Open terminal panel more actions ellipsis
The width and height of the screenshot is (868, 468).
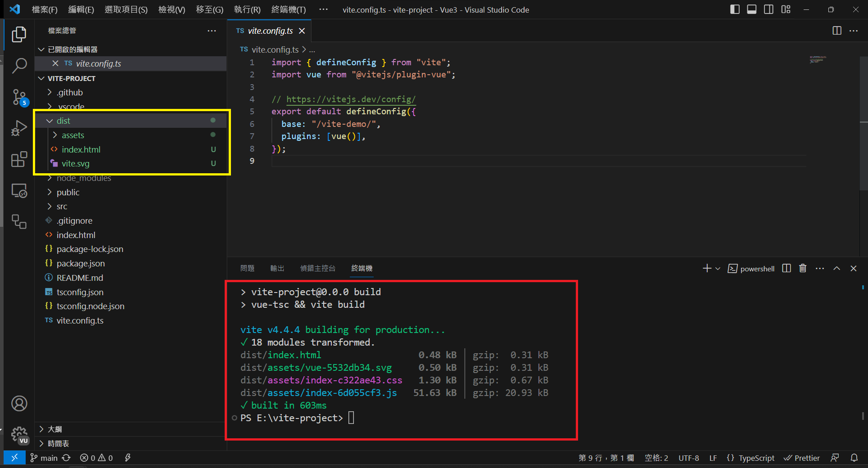(820, 268)
